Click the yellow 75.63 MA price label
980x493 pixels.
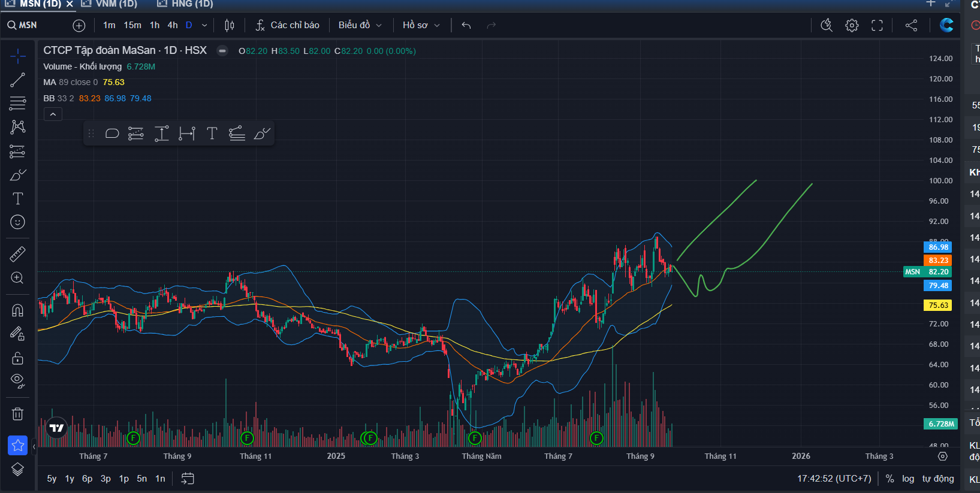(x=938, y=305)
